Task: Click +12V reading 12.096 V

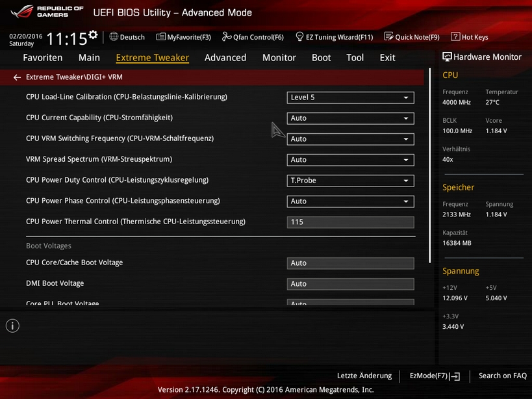Action: click(455, 298)
